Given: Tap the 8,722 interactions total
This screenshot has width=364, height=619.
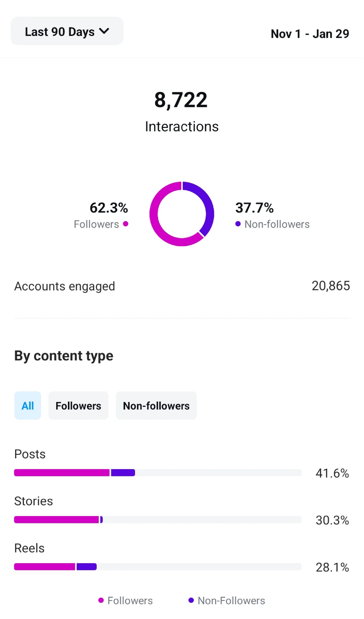Looking at the screenshot, I should [x=181, y=100].
